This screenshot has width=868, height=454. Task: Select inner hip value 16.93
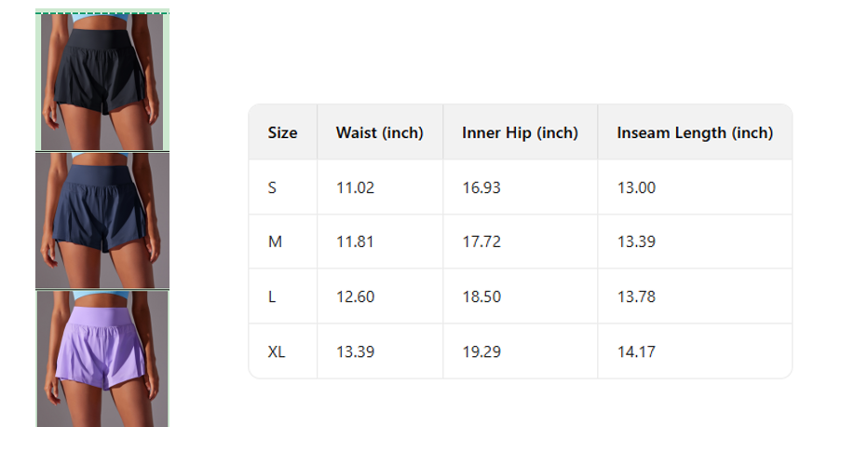481,187
